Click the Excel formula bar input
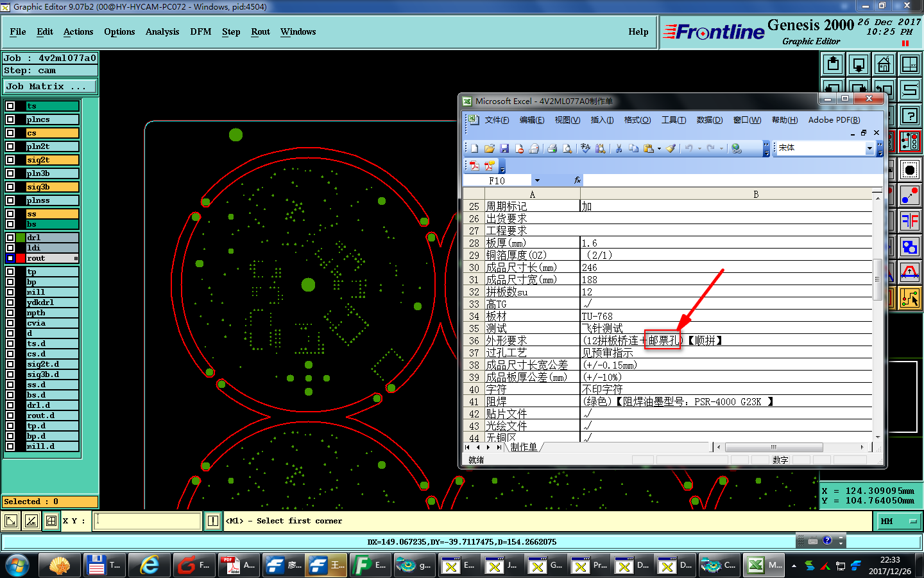 click(x=733, y=180)
